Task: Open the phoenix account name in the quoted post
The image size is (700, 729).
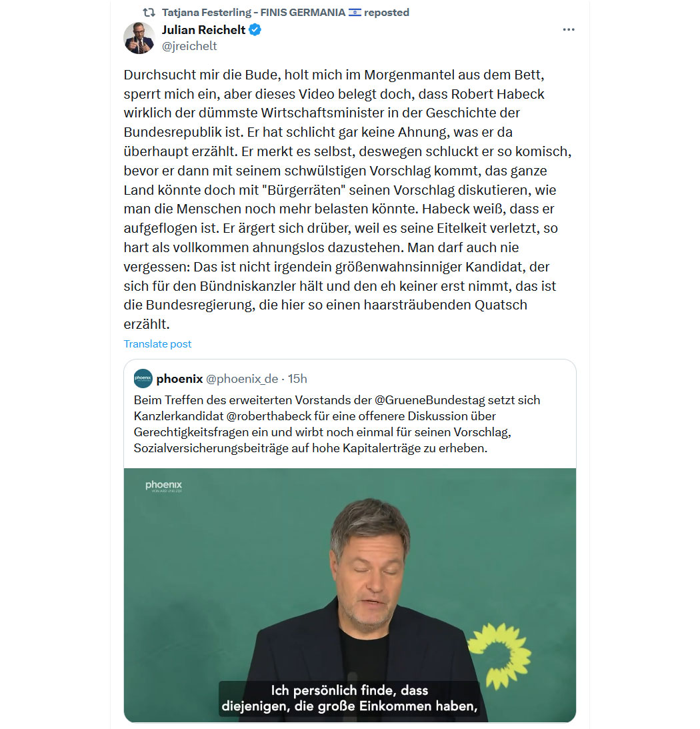Action: (x=179, y=379)
